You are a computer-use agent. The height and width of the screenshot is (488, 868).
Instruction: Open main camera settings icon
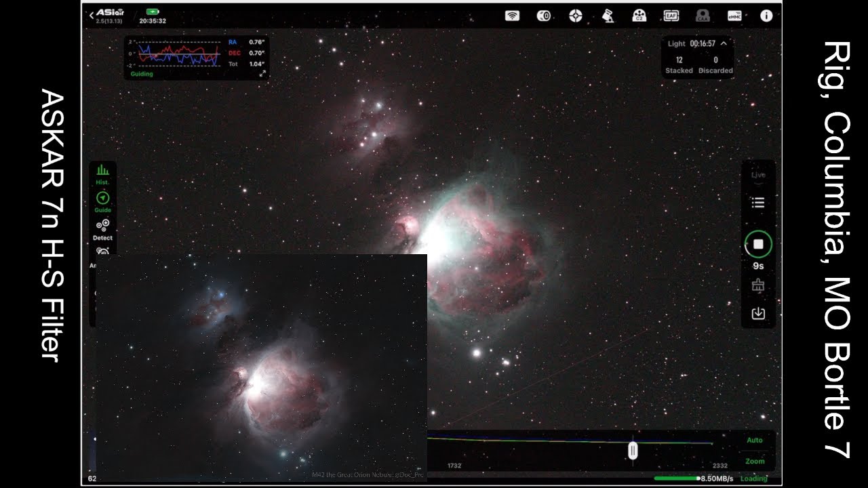[544, 16]
